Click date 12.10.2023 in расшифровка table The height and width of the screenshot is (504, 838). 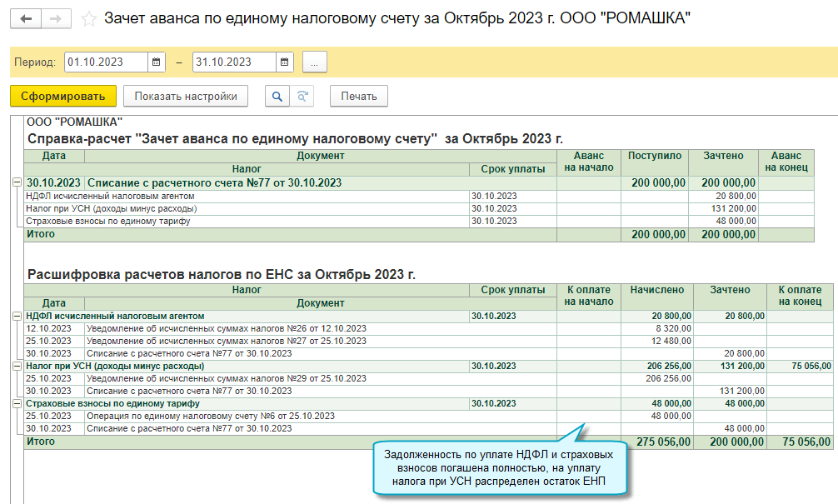pyautogui.click(x=48, y=329)
